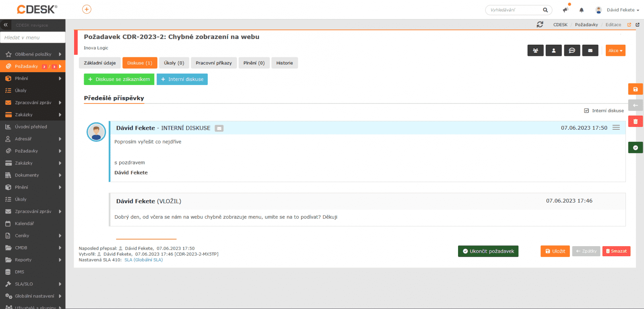The height and width of the screenshot is (309, 644).
Task: Click the icon-only green checkmark side button
Action: (x=636, y=147)
